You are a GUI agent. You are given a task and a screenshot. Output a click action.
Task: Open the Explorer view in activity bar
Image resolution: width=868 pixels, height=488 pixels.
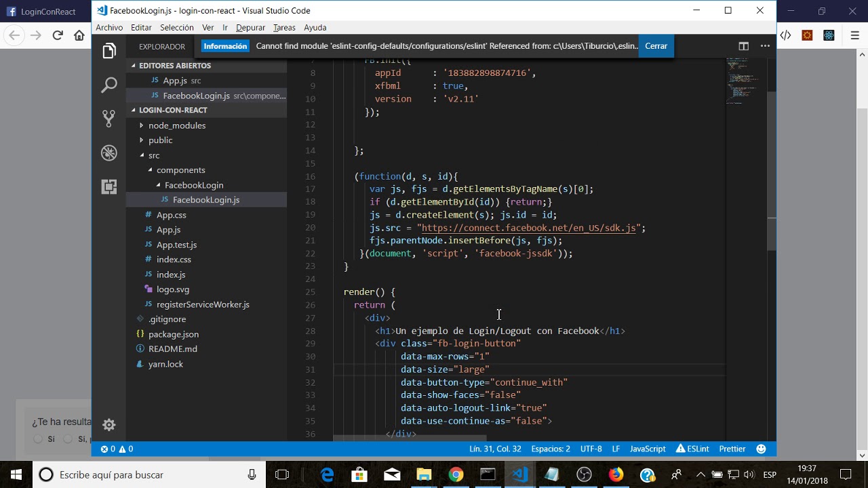(x=109, y=51)
